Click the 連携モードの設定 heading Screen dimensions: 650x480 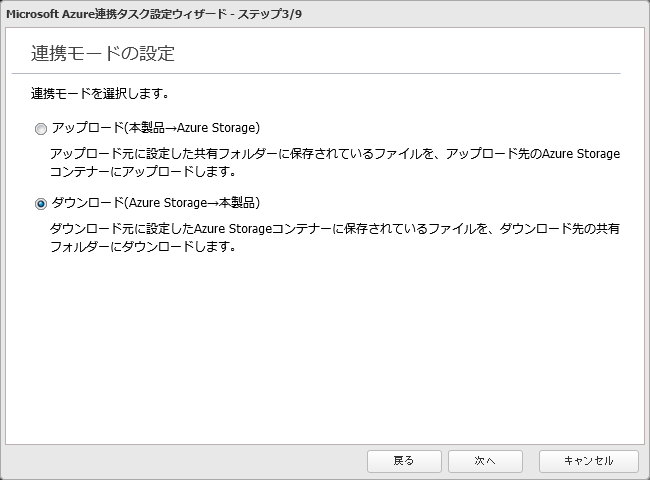tap(103, 53)
